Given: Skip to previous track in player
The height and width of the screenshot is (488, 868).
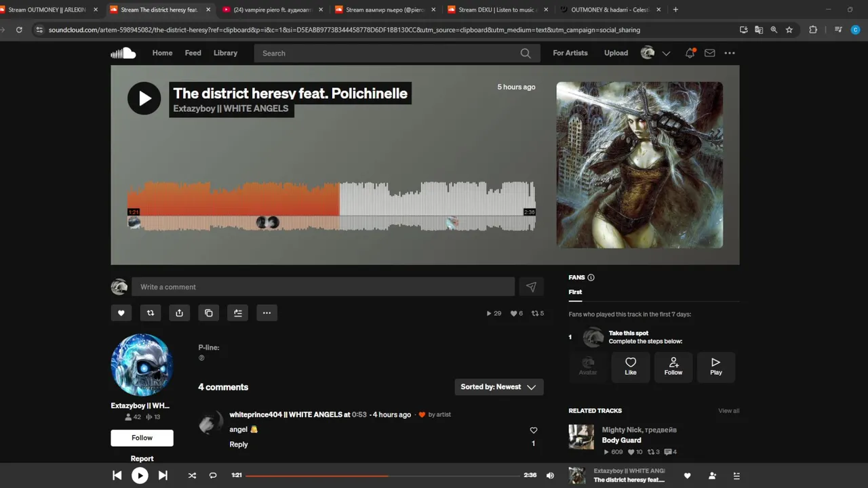Looking at the screenshot, I should point(117,476).
